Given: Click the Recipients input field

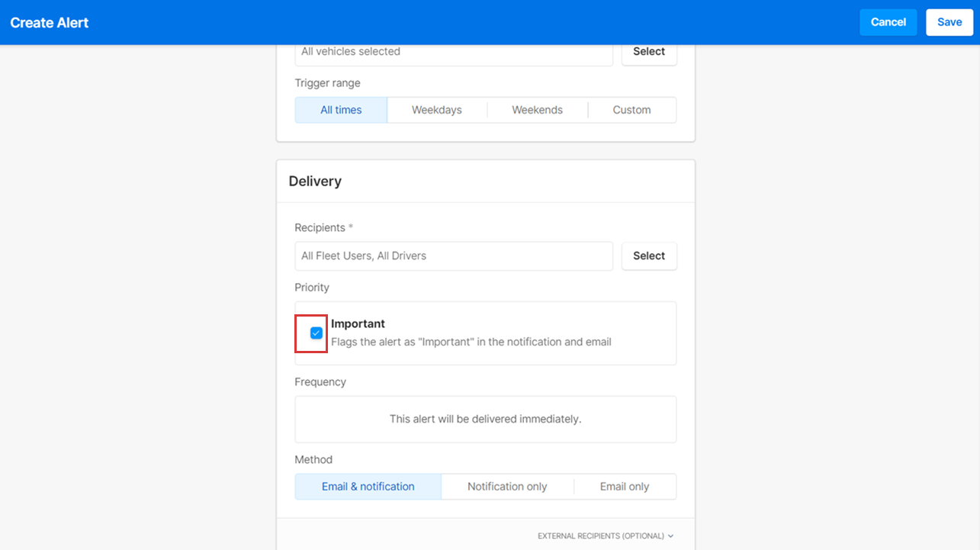Looking at the screenshot, I should (454, 256).
